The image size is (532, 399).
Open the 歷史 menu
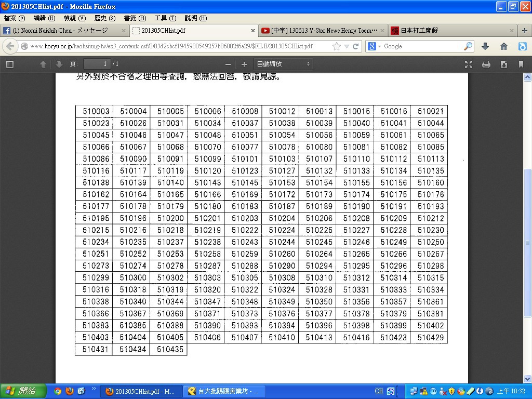point(105,18)
